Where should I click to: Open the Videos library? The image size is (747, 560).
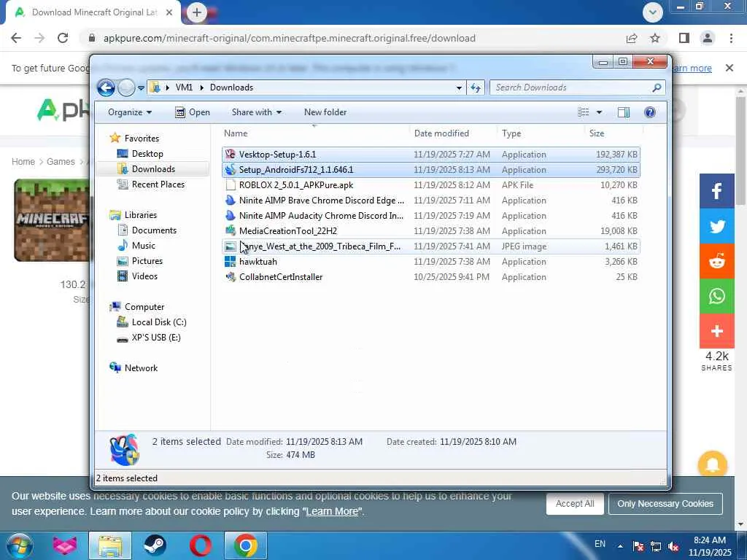point(144,276)
